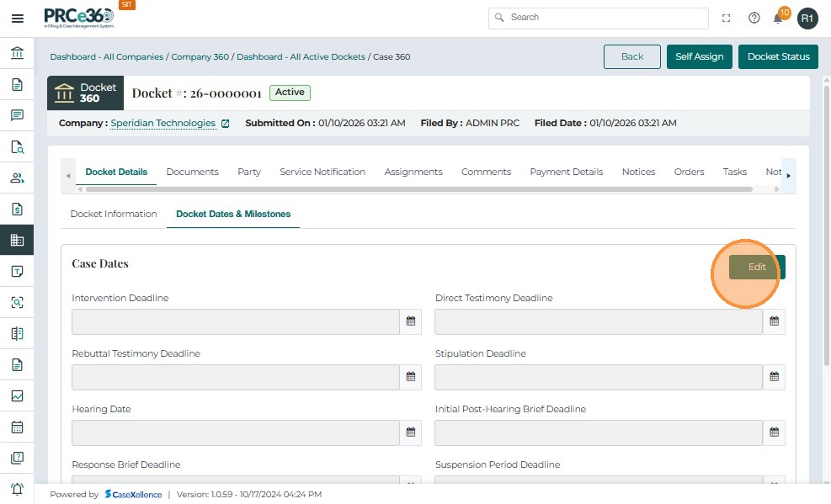Select the Docket Information sub-tab
831x504 pixels.
tap(114, 214)
